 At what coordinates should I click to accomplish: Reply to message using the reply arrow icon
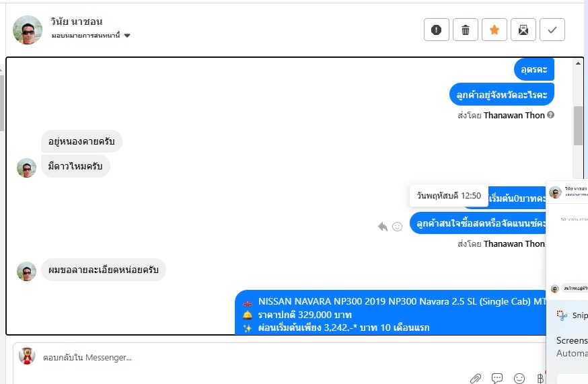[x=383, y=227]
